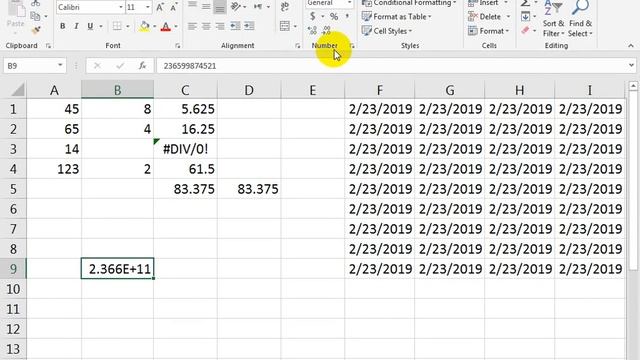Click the Copy icon
This screenshot has height=360, width=640.
(36, 16)
